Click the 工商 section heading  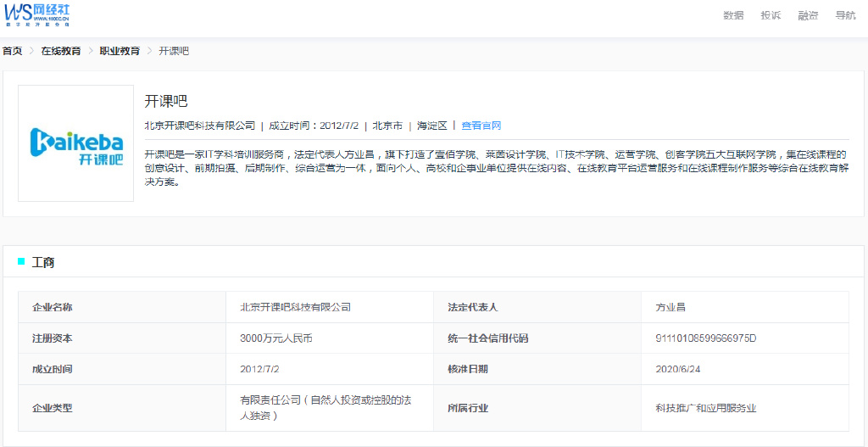(42, 263)
